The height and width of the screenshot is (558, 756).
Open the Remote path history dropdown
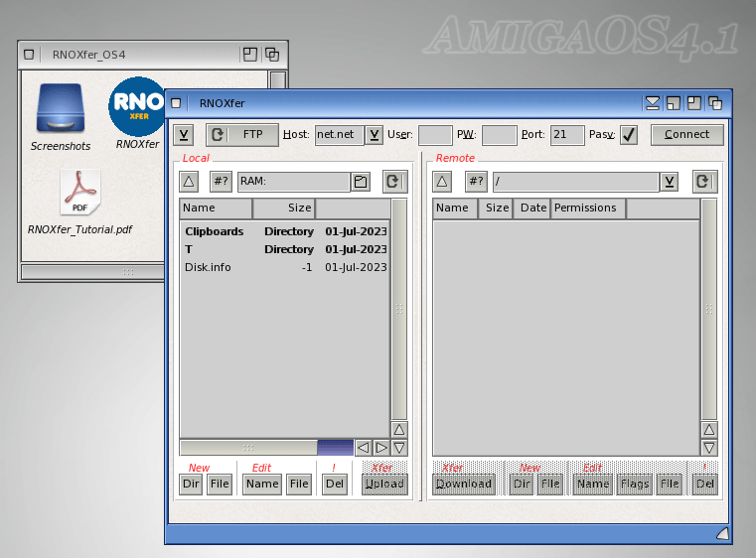(671, 182)
